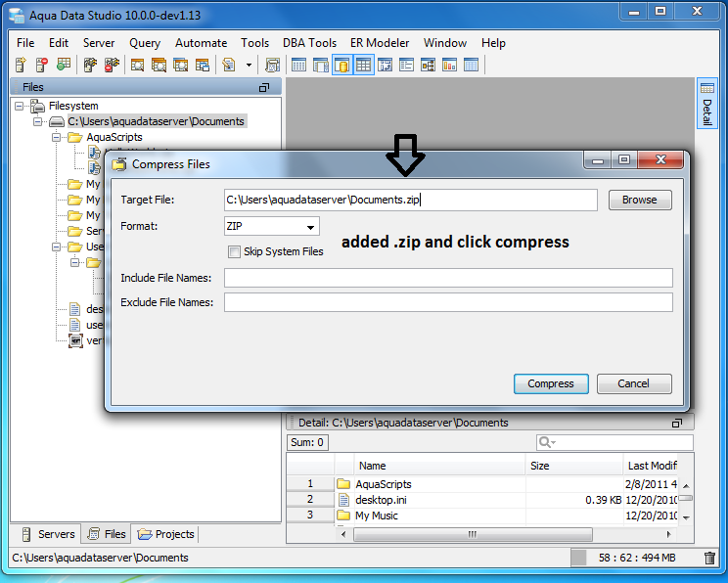Open the Query menu
Image resolution: width=728 pixels, height=583 pixels.
click(x=145, y=43)
